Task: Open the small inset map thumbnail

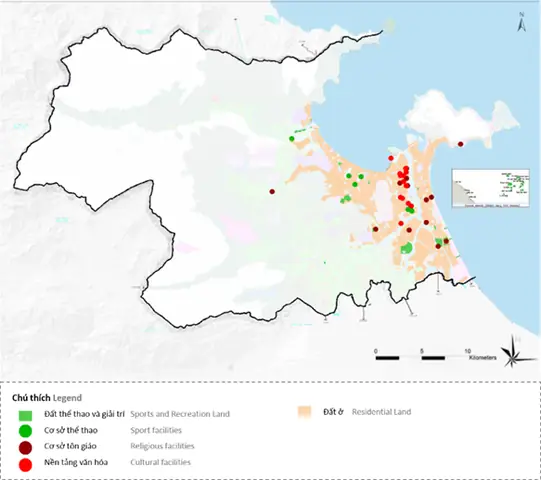Action: 490,188
